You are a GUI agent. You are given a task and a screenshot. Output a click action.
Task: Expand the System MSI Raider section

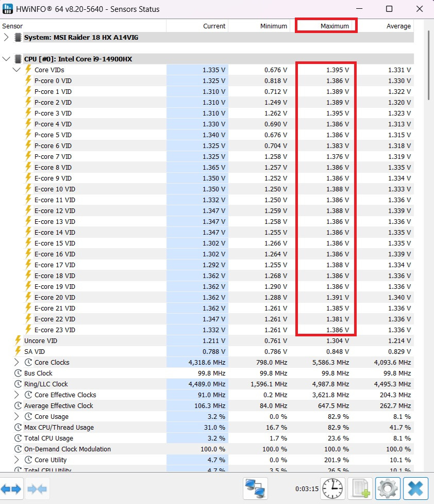pos(6,37)
